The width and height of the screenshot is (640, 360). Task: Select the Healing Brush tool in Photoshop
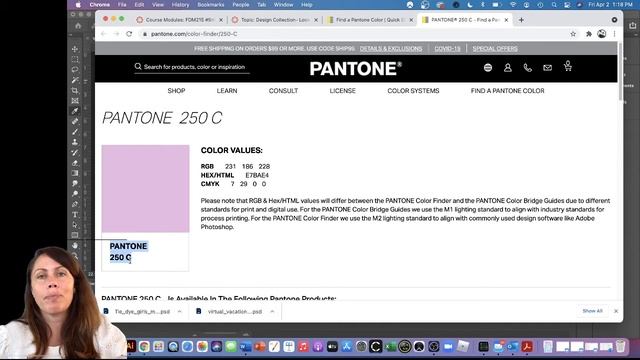(75, 121)
